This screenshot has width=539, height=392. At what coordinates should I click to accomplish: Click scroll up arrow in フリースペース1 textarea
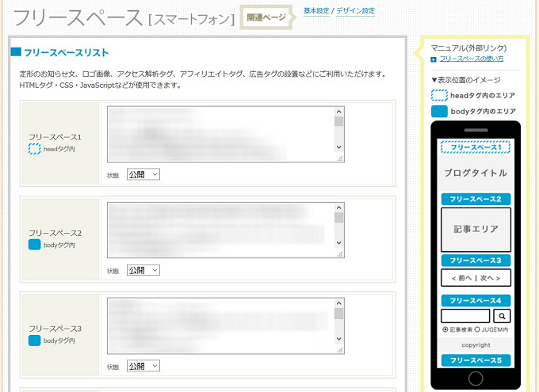click(x=338, y=112)
